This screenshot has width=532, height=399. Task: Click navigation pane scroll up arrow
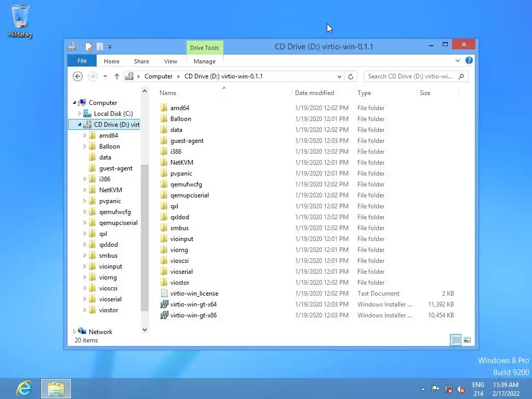[144, 91]
